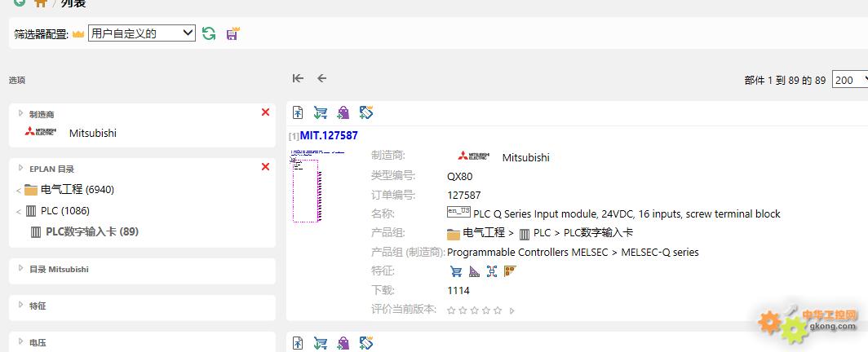Click the purple triangle ruler feature icon

475,271
